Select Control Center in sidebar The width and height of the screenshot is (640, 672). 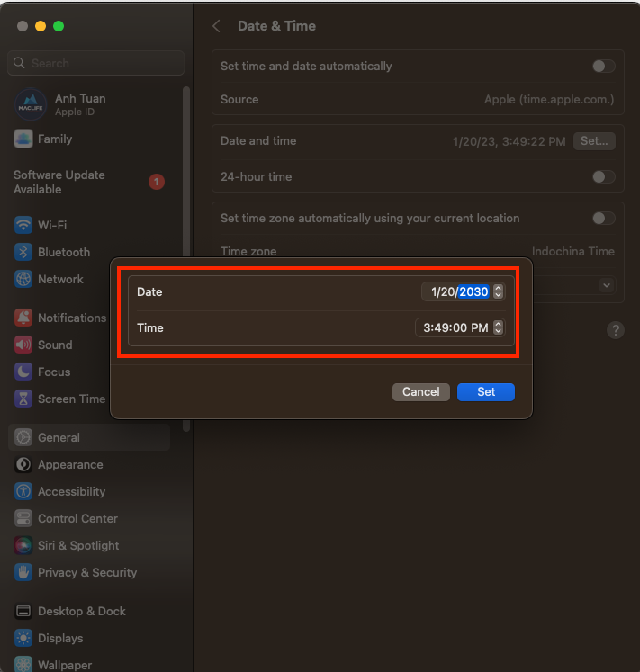click(x=77, y=518)
